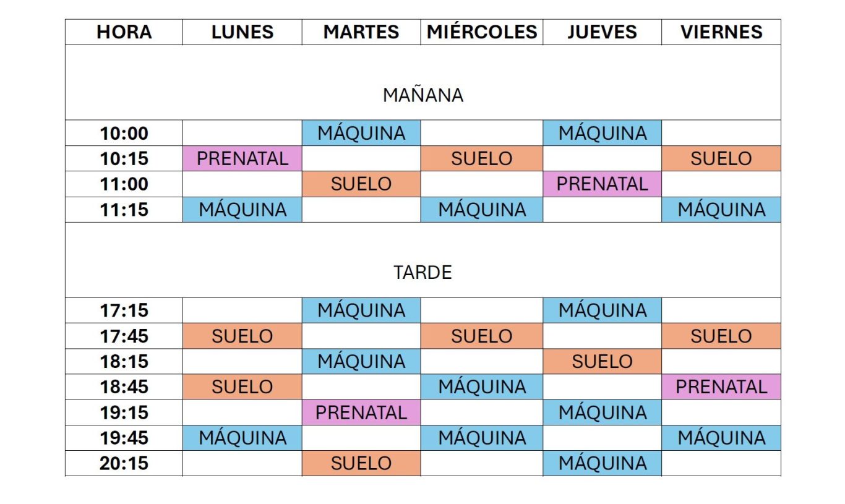This screenshot has width=845, height=504.
Task: Choose Tuesday 20:15 SUELO class
Action: coord(361,463)
